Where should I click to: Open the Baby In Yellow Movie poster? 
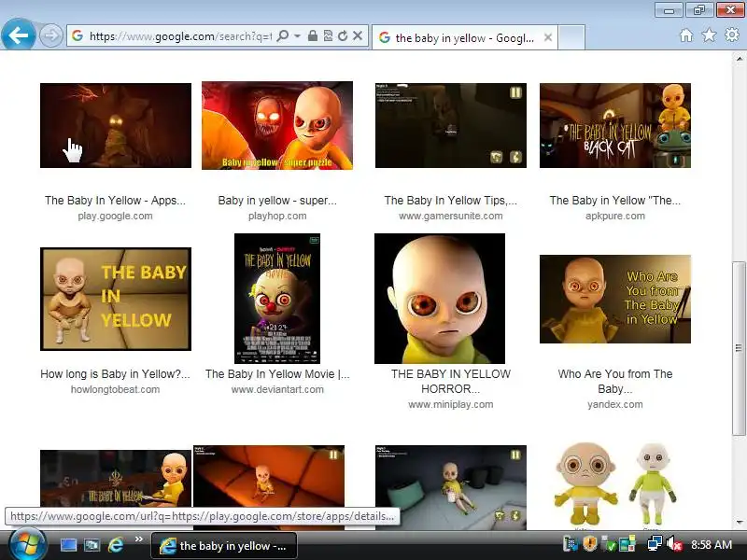[277, 299]
